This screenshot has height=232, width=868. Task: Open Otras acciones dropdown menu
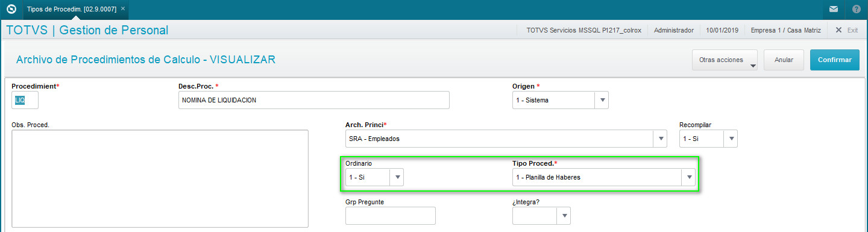(x=725, y=60)
